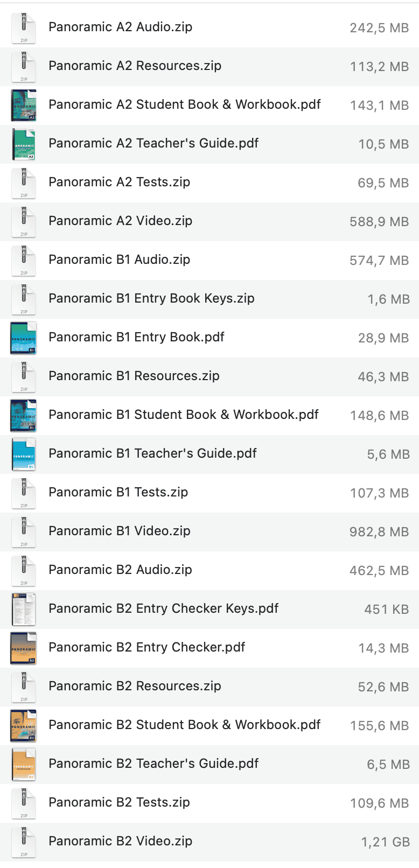Viewport: 419px width, 868px height.
Task: Click the orange B2 Teacher's Guide PDF icon
Action: (24, 765)
